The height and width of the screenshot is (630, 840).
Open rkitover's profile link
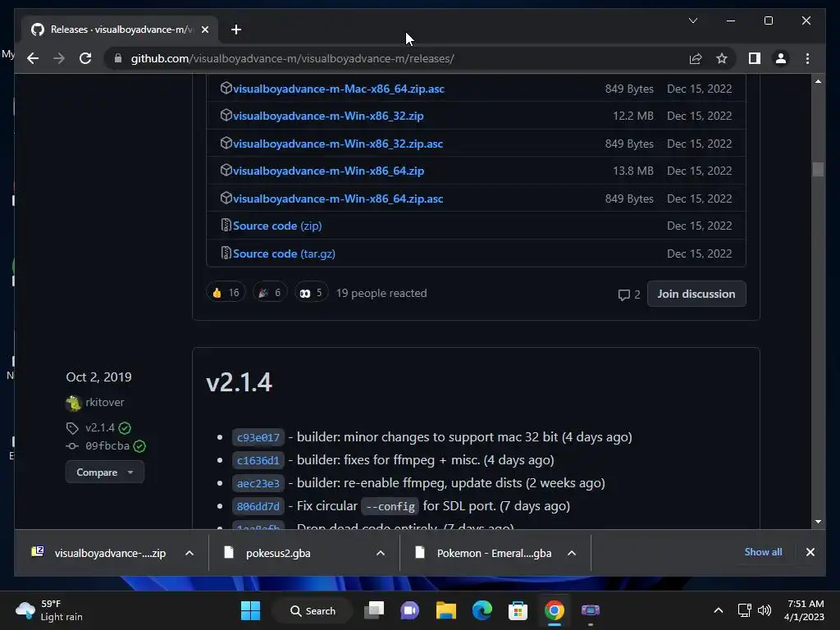pos(104,402)
